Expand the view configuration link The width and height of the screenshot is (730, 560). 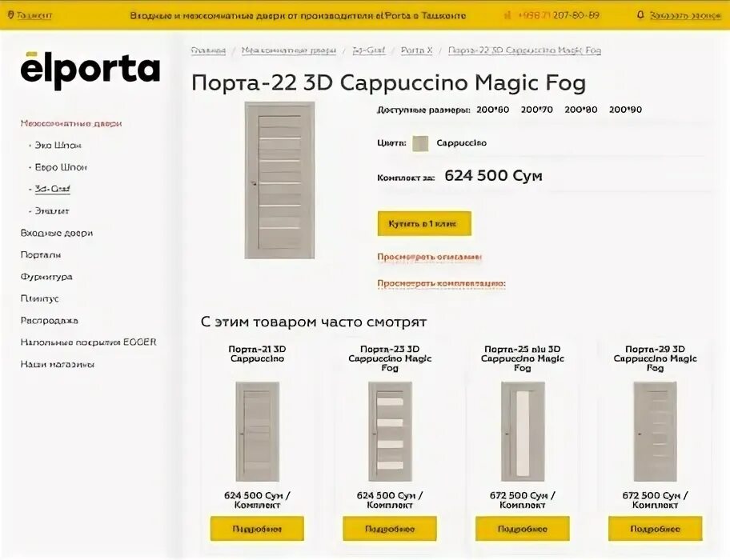point(441,284)
